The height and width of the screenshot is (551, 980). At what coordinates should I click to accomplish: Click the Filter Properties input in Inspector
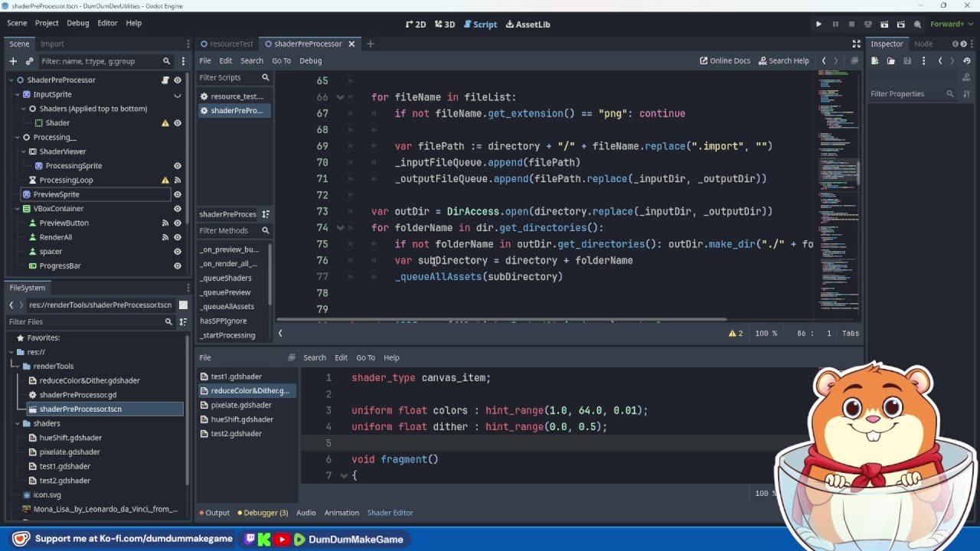tap(912, 94)
